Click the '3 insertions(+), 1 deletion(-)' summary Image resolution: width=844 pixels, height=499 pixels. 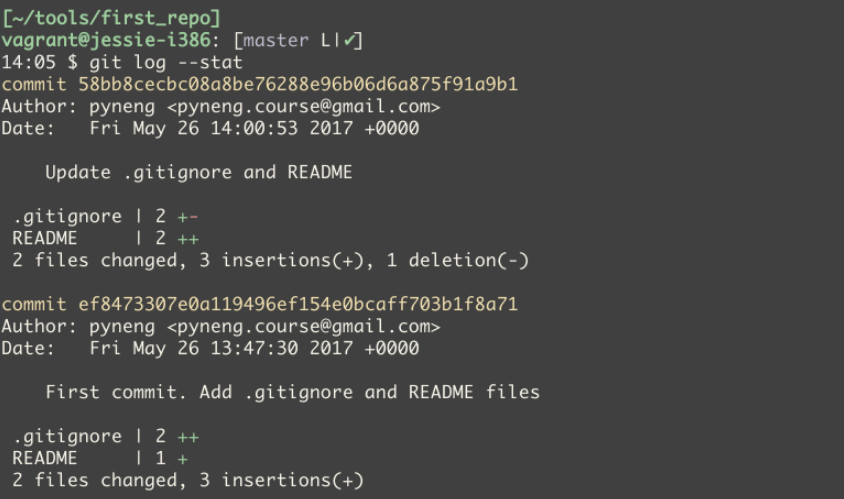[x=364, y=261]
